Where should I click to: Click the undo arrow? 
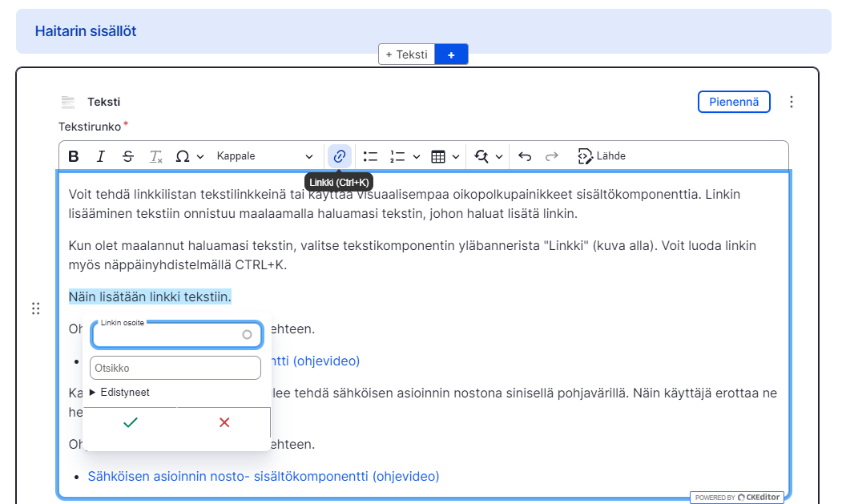coord(525,156)
